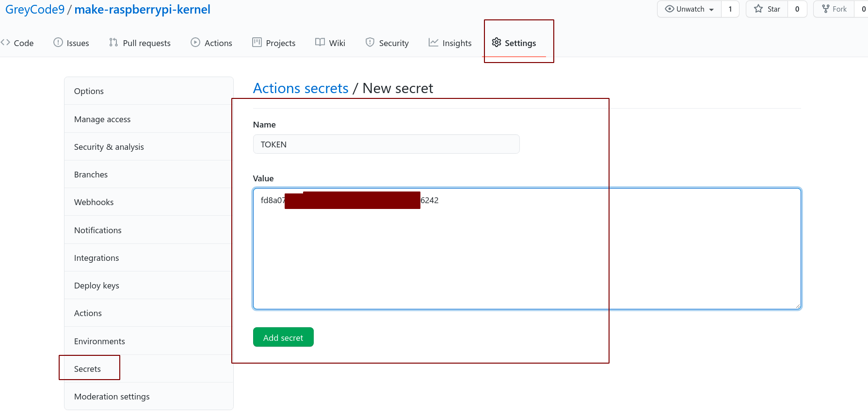The width and height of the screenshot is (868, 415).
Task: Click the Fork icon
Action: pyautogui.click(x=826, y=9)
